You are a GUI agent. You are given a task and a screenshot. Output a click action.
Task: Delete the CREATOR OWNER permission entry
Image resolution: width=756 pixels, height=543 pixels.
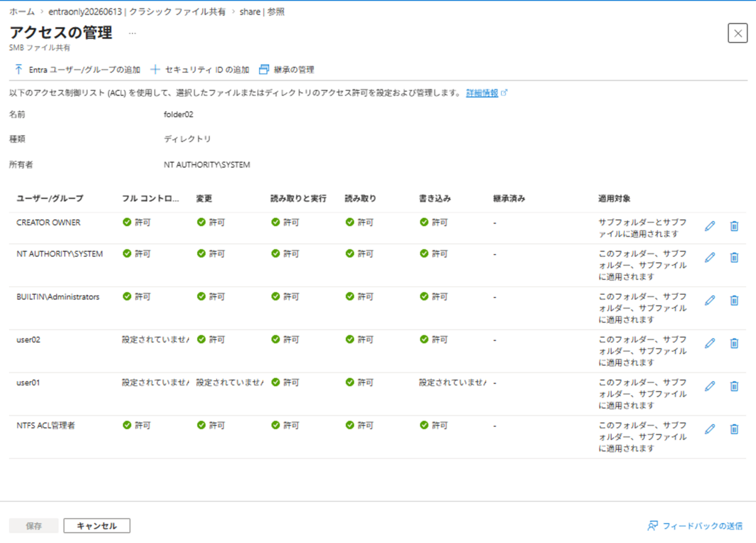(734, 226)
